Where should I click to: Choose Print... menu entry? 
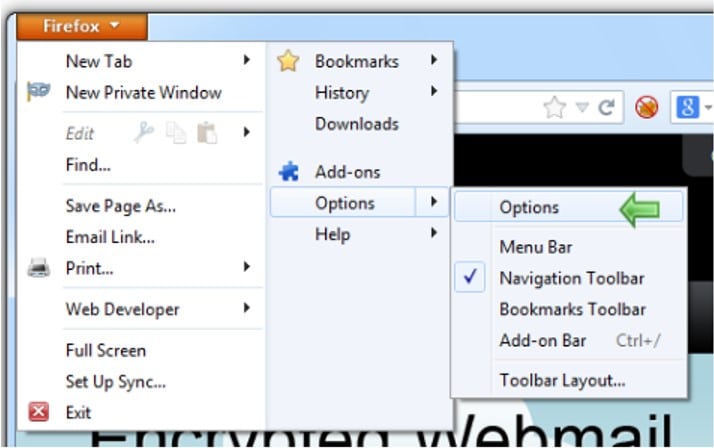[89, 268]
